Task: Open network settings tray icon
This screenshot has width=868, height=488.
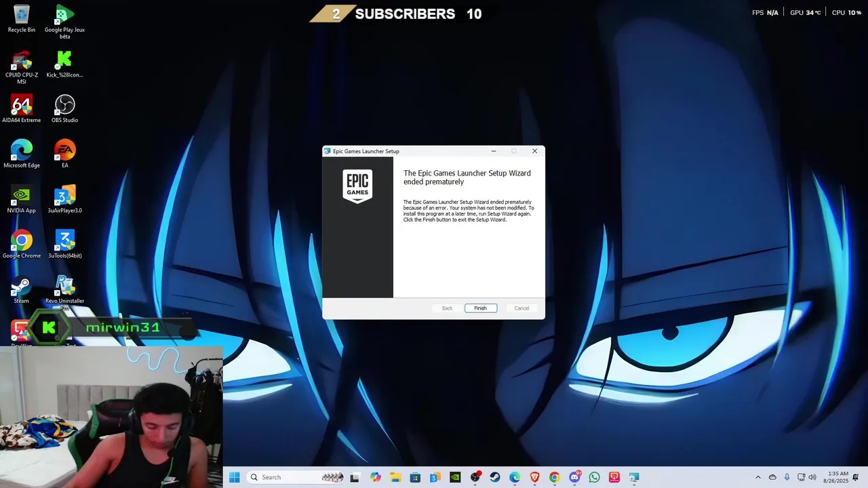Action: pos(801,477)
